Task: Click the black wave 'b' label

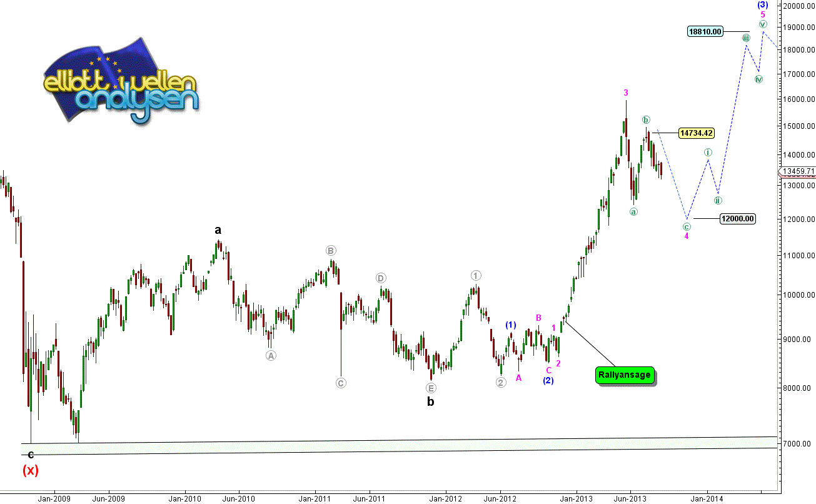Action: click(x=430, y=402)
